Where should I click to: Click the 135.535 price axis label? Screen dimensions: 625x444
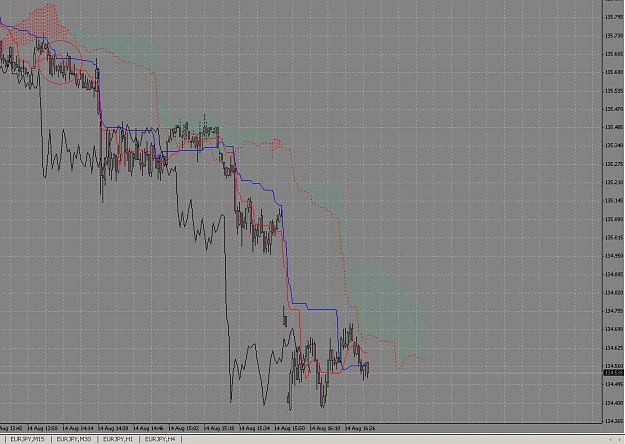tap(614, 91)
